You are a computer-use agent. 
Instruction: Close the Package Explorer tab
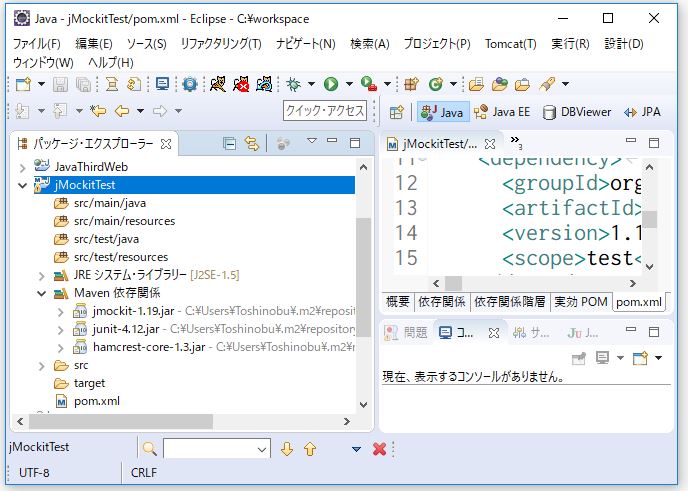tap(166, 144)
